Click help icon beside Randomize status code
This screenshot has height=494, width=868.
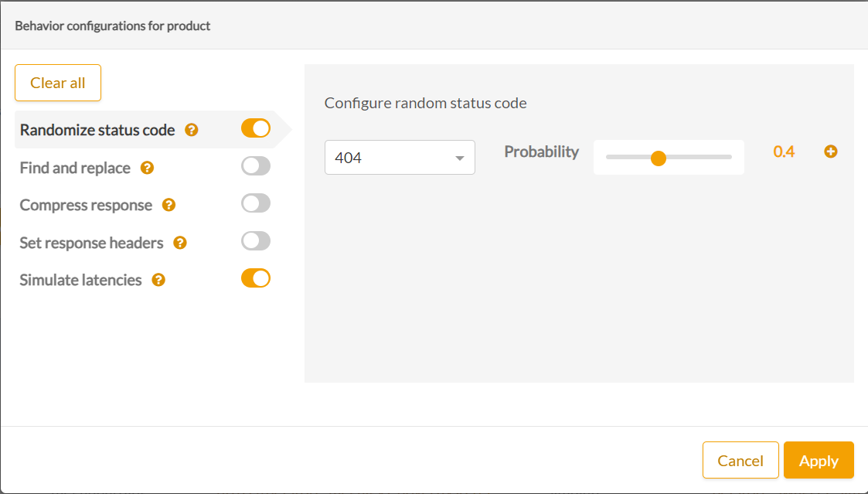click(x=192, y=130)
